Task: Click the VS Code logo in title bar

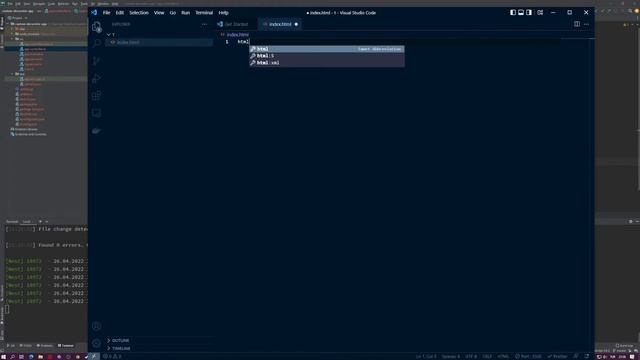Action: [x=94, y=13]
